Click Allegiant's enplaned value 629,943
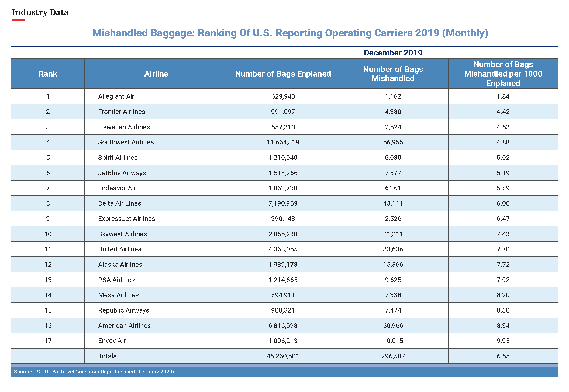The height and width of the screenshot is (392, 569). 283,96
